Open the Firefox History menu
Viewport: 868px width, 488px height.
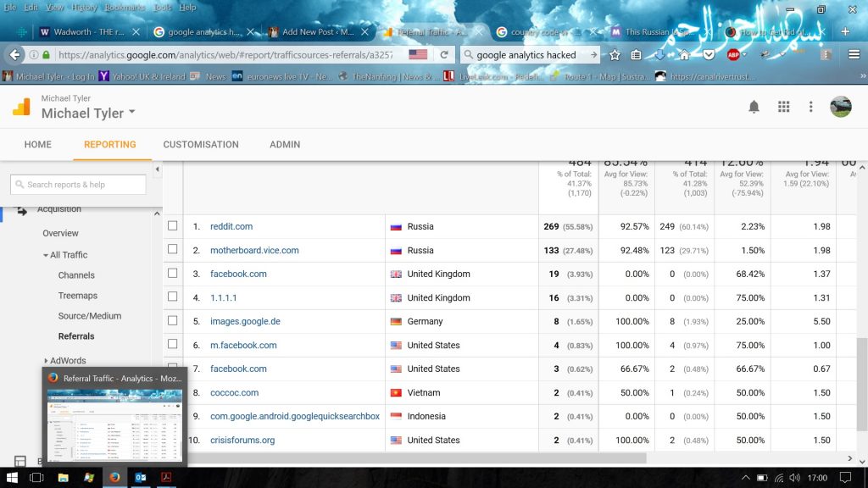tap(84, 7)
